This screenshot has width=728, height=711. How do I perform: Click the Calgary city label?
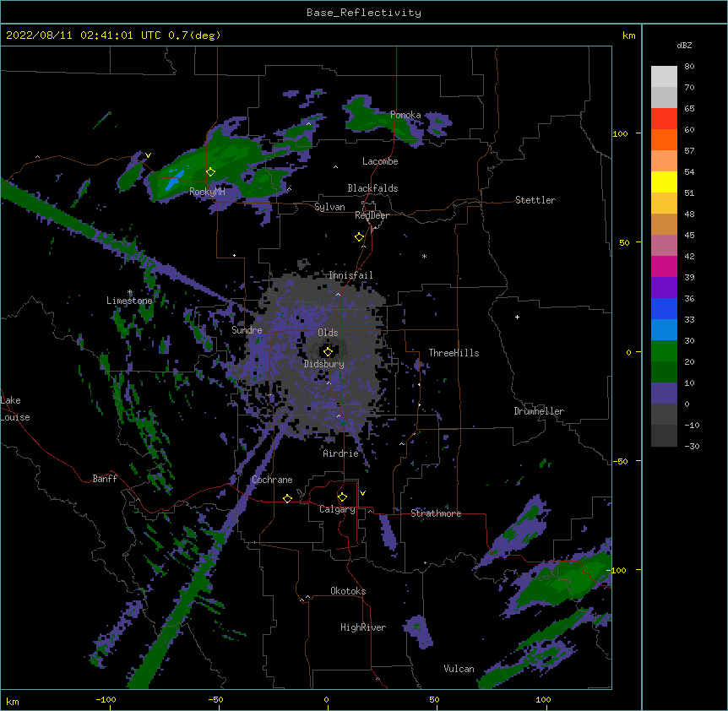pyautogui.click(x=338, y=509)
